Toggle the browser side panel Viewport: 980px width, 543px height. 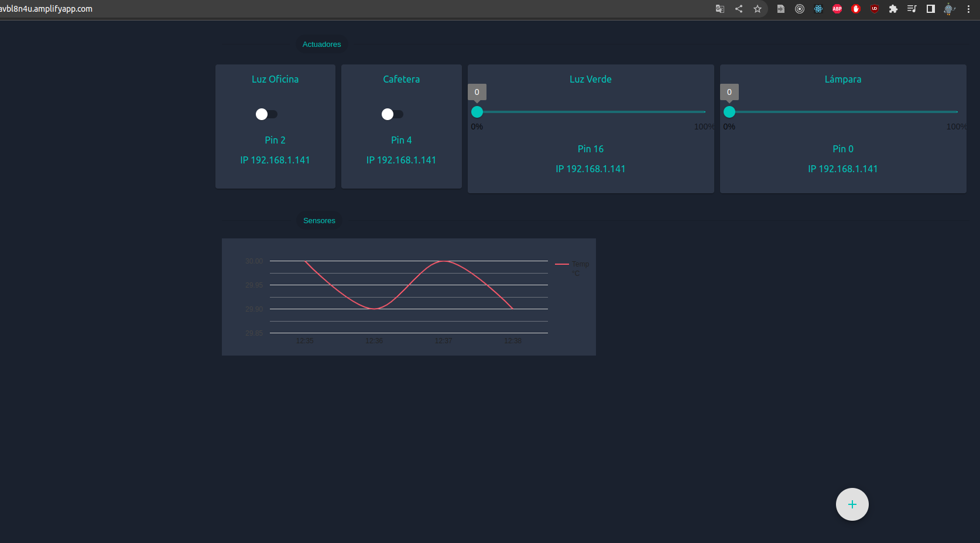931,9
